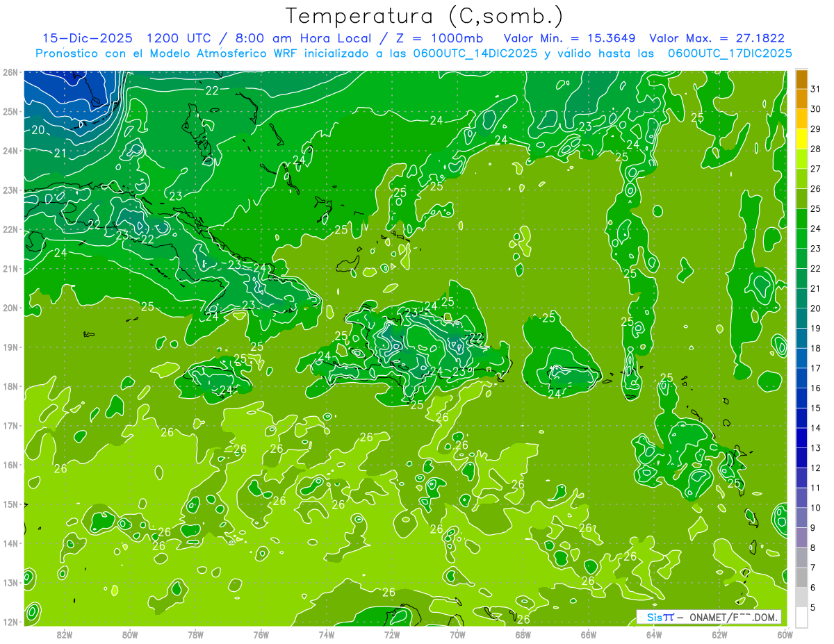Click the 80W longitude axis label
The width and height of the screenshot is (834, 644).
tap(130, 634)
